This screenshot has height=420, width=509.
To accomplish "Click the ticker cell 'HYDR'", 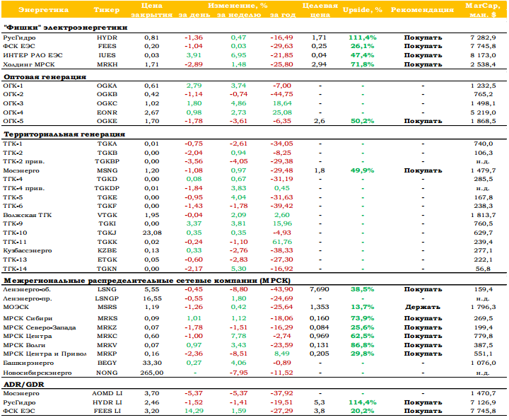I will [x=107, y=37].
